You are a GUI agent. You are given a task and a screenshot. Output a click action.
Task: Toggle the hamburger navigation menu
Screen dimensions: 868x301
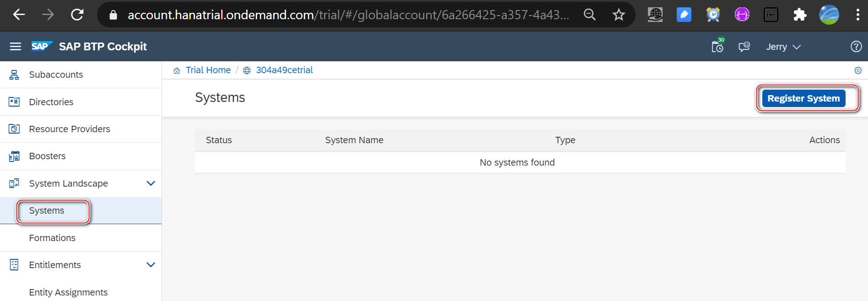16,47
